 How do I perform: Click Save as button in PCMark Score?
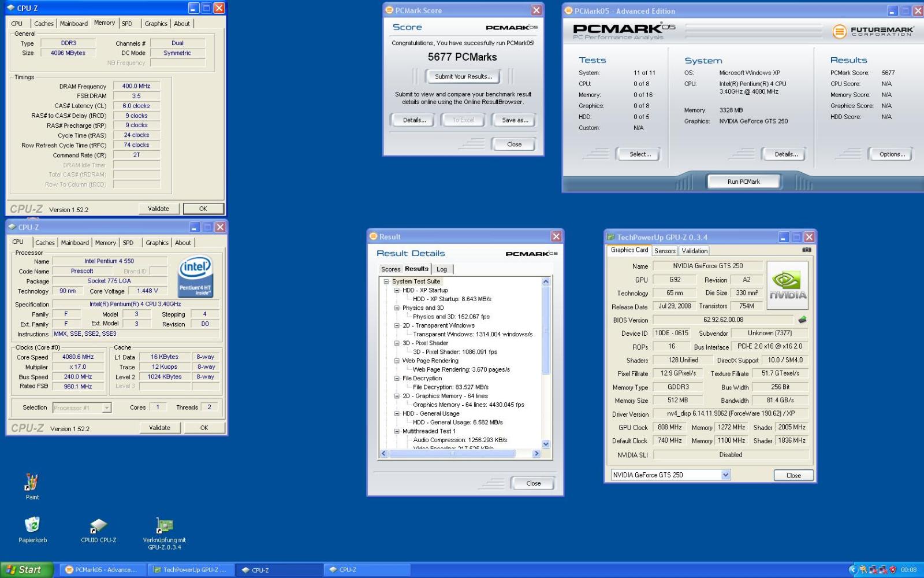[x=515, y=120]
